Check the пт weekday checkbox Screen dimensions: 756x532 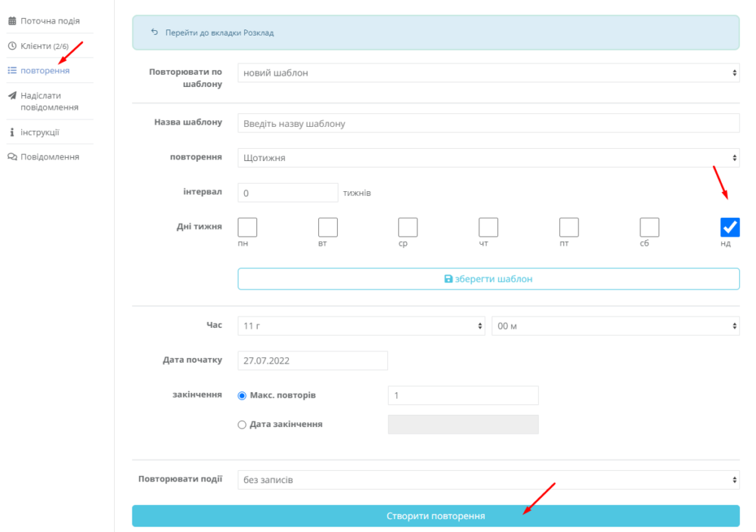[x=569, y=227]
